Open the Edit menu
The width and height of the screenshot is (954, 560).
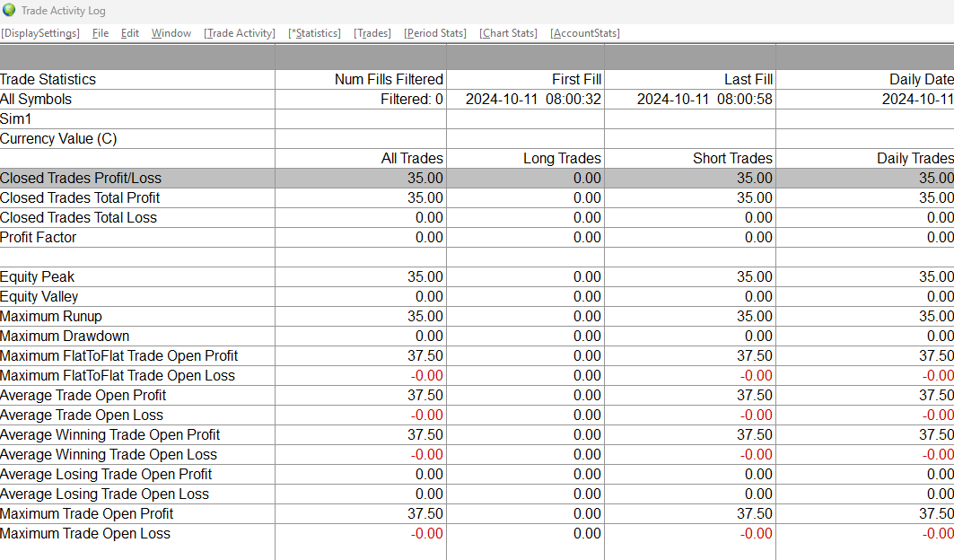pyautogui.click(x=129, y=33)
